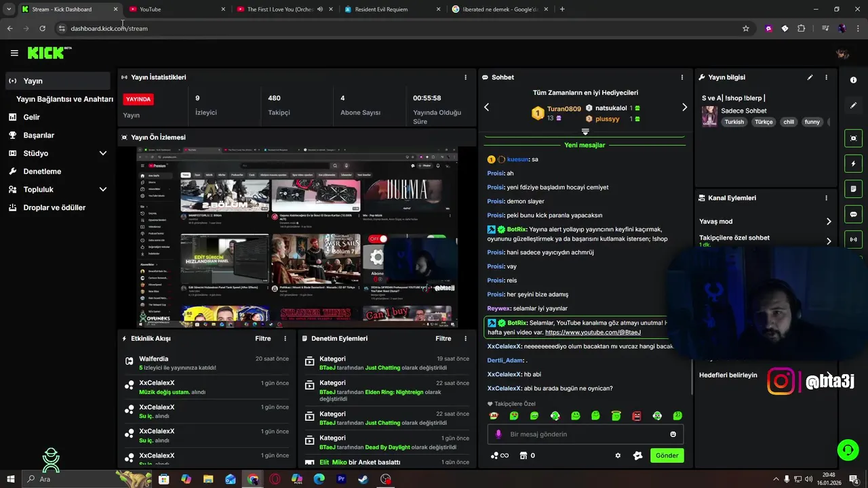868x488 pixels.
Task: Open the channel points infinity icon
Action: [x=500, y=455]
